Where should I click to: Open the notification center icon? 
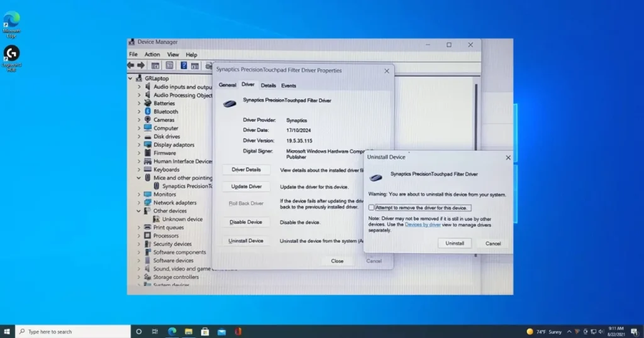point(635,332)
